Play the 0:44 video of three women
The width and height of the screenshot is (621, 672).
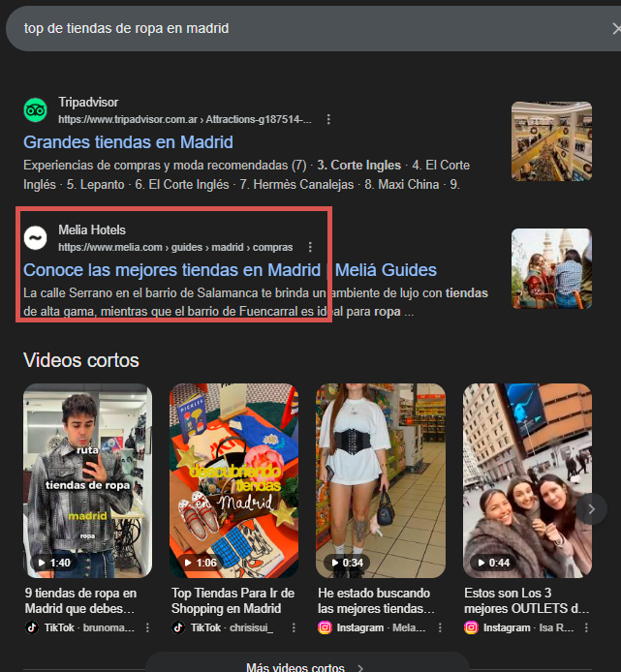(x=527, y=480)
